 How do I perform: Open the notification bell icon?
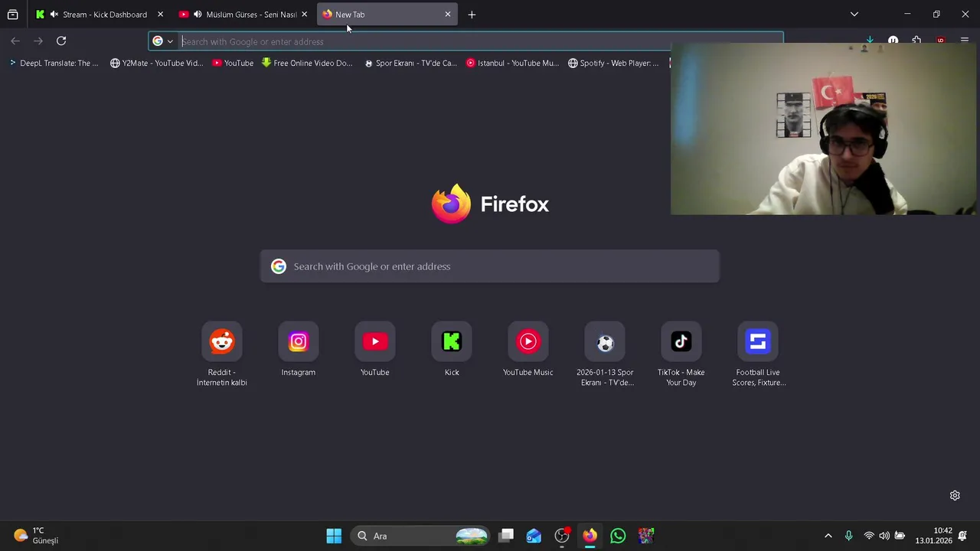pos(962,536)
